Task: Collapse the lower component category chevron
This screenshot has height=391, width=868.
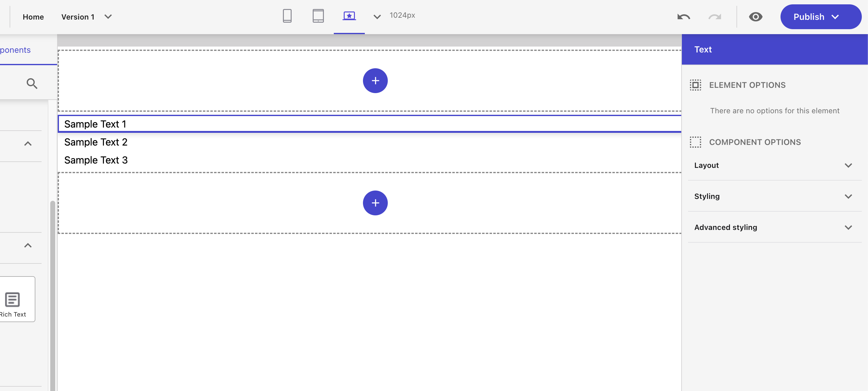Action: (x=28, y=245)
